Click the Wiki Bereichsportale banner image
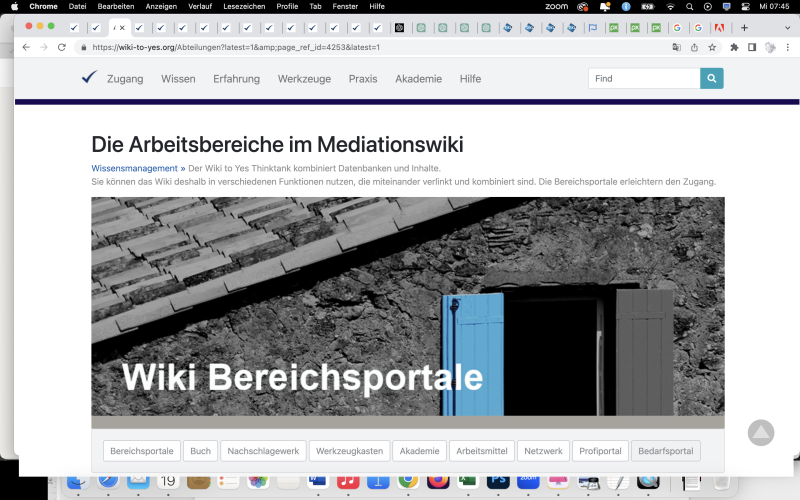The height and width of the screenshot is (500, 800). click(x=407, y=305)
